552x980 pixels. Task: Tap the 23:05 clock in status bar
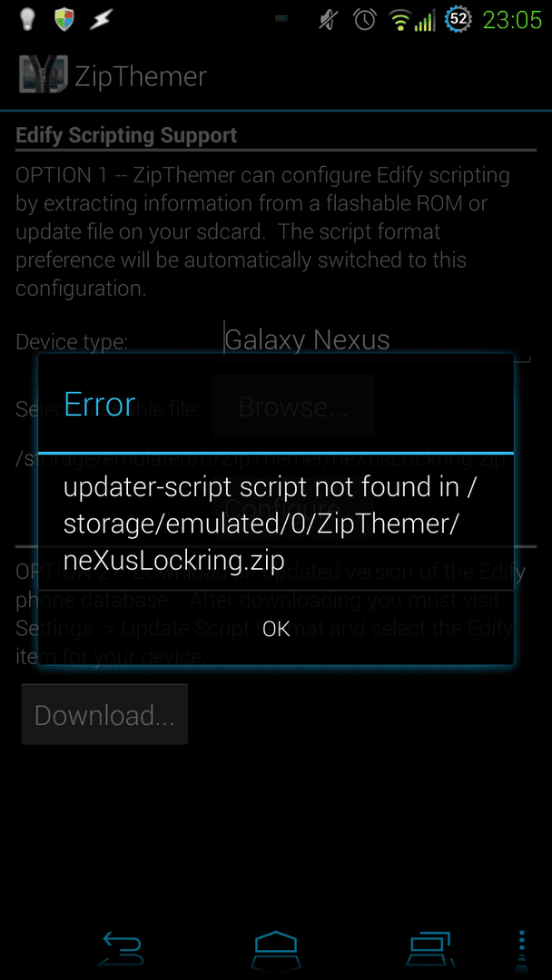(x=513, y=20)
